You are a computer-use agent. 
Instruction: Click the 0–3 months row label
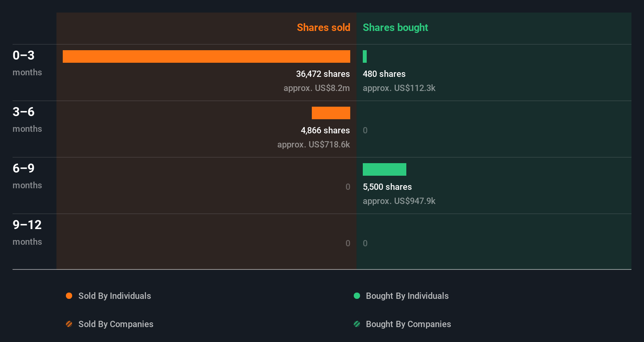[x=27, y=63]
